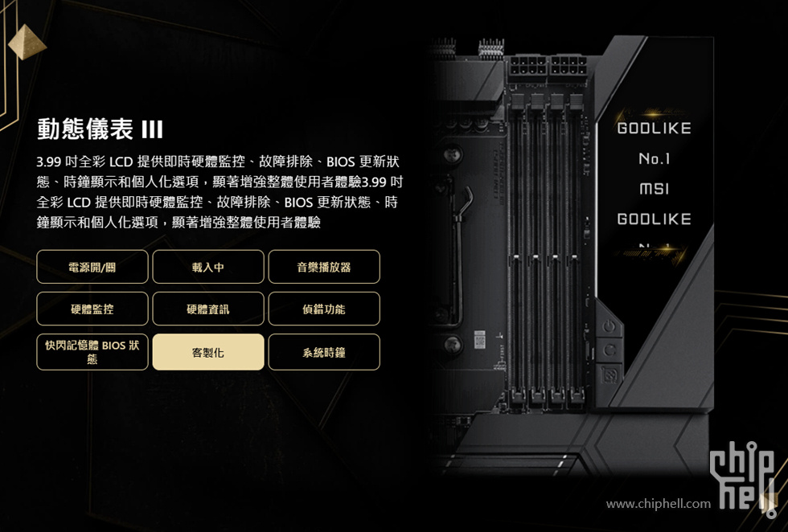Click the QR code sticker on the motherboard
This screenshot has width=788, height=532.
(x=479, y=340)
